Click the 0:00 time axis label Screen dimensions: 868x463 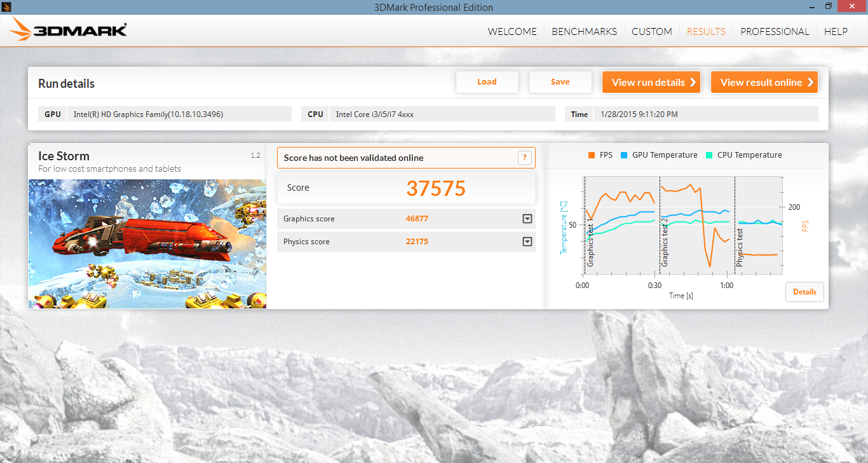(x=583, y=286)
